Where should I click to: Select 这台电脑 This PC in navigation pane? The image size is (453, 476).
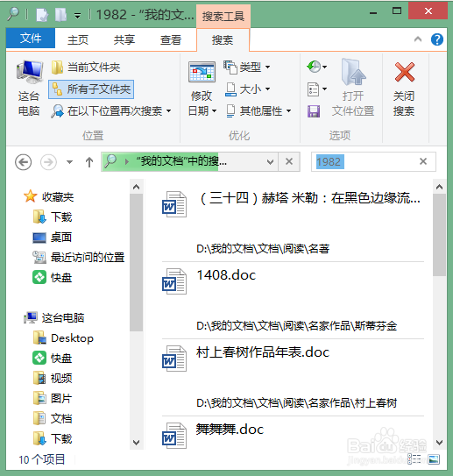point(54,318)
